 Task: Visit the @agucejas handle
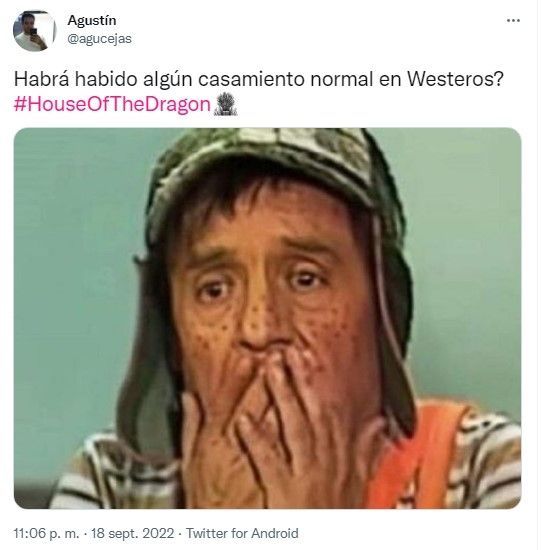pos(99,39)
